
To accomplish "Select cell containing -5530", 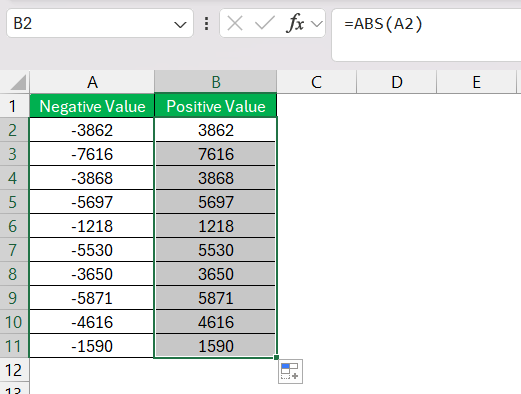I will pos(92,250).
